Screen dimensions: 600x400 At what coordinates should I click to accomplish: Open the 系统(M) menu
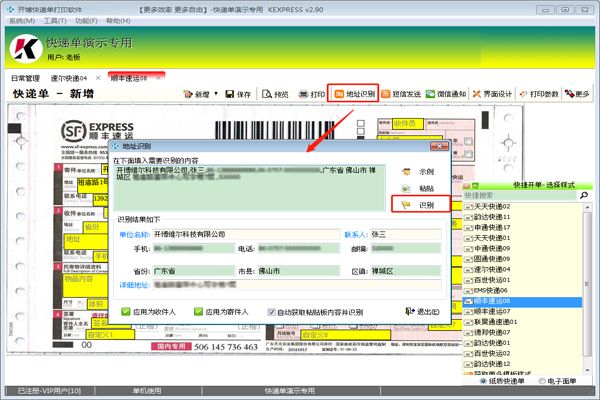click(x=22, y=21)
